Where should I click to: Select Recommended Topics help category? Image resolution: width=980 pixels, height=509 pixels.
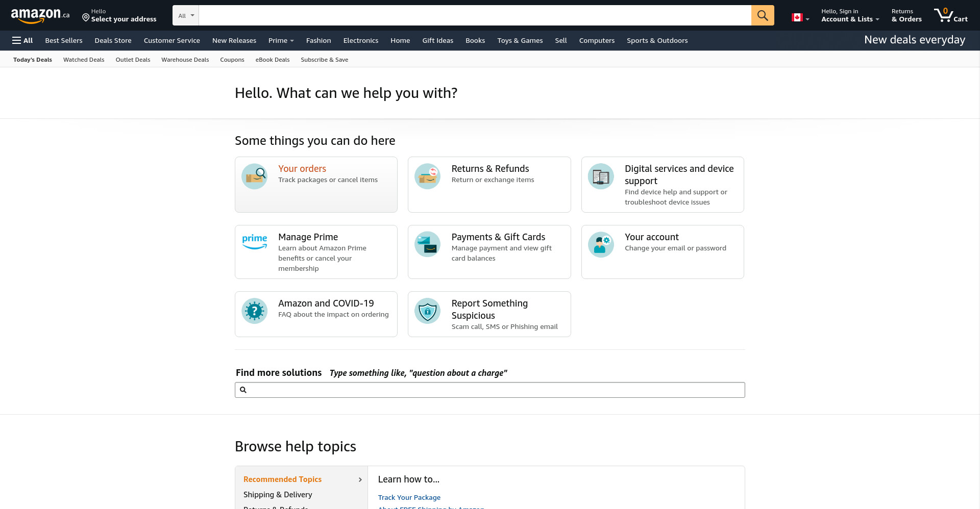pos(282,479)
